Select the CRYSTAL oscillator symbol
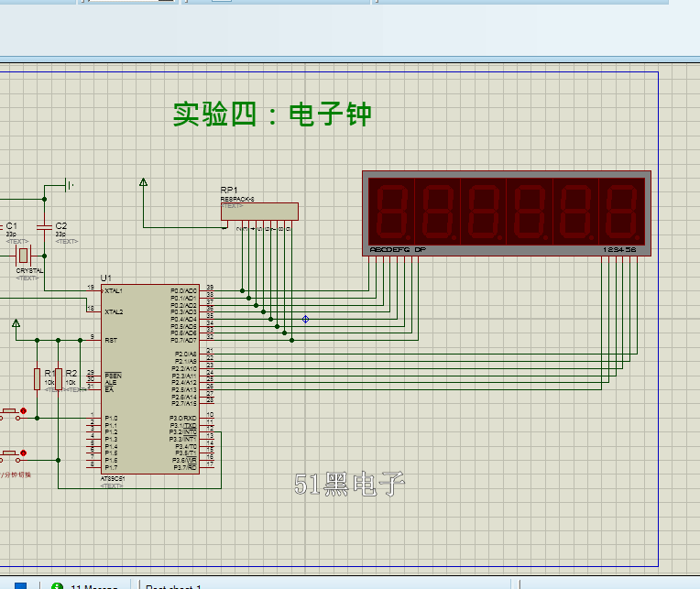The image size is (700, 589). [23, 256]
